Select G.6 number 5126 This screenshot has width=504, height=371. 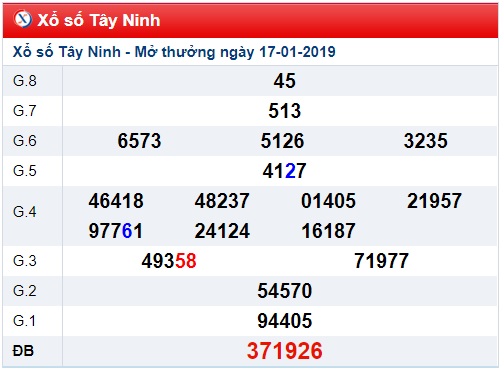282,141
